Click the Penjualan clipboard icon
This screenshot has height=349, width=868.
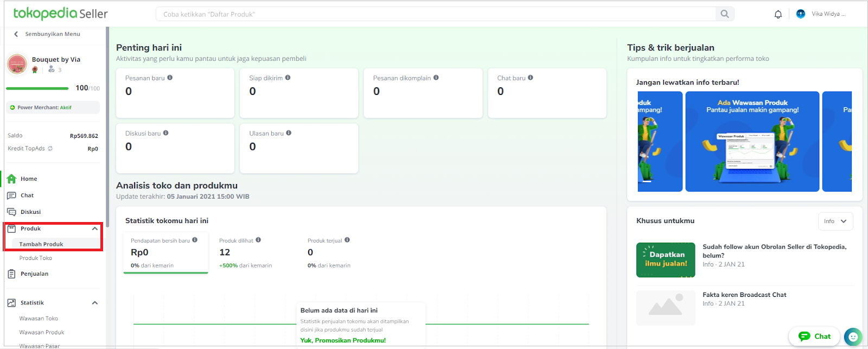pyautogui.click(x=11, y=274)
